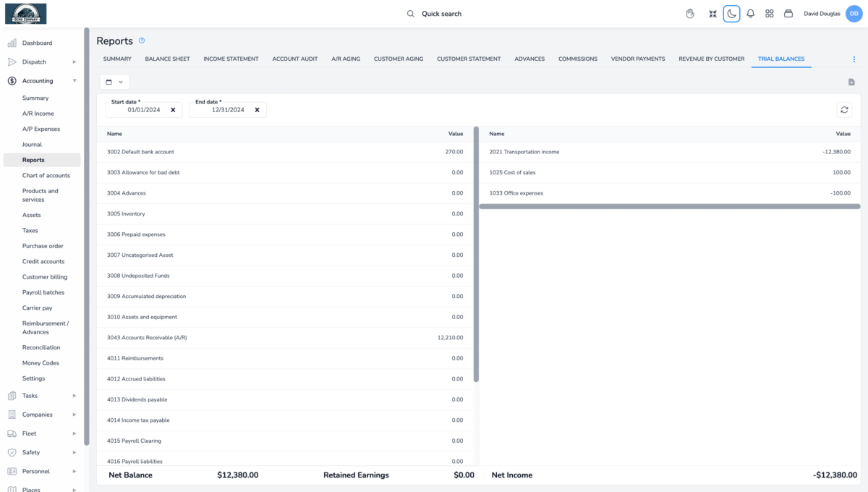868x492 pixels.
Task: Click the export document icon
Action: pos(851,82)
